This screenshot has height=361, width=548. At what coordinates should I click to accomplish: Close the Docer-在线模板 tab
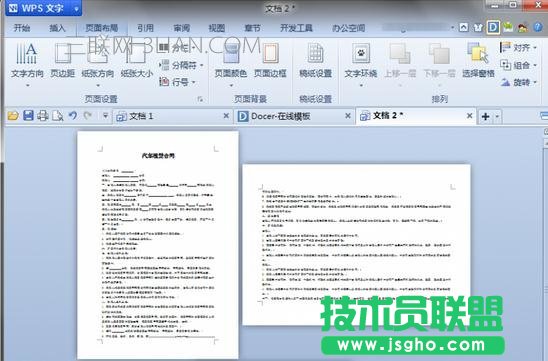coord(348,116)
